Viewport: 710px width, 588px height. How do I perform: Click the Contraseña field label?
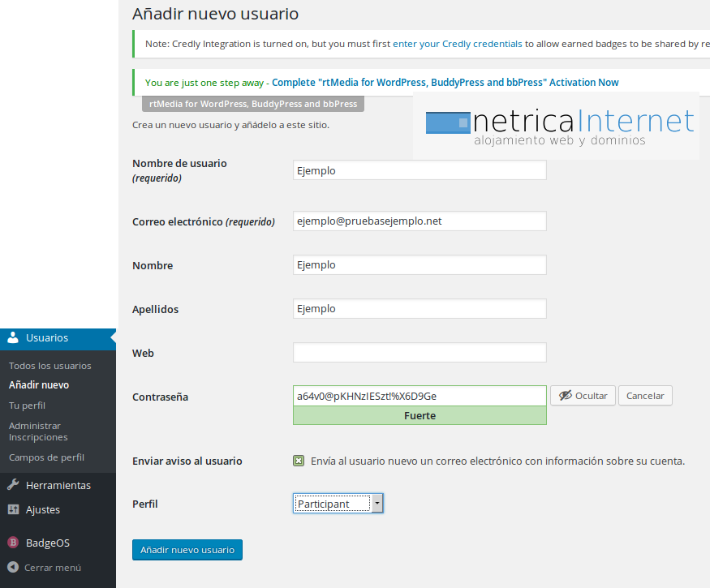[160, 397]
